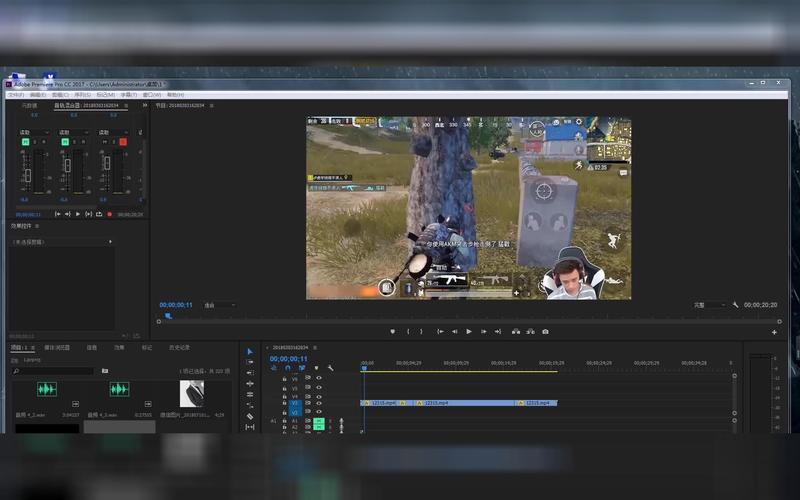Click Go to Out point in Program monitor
The width and height of the screenshot is (800, 500).
[x=498, y=332]
